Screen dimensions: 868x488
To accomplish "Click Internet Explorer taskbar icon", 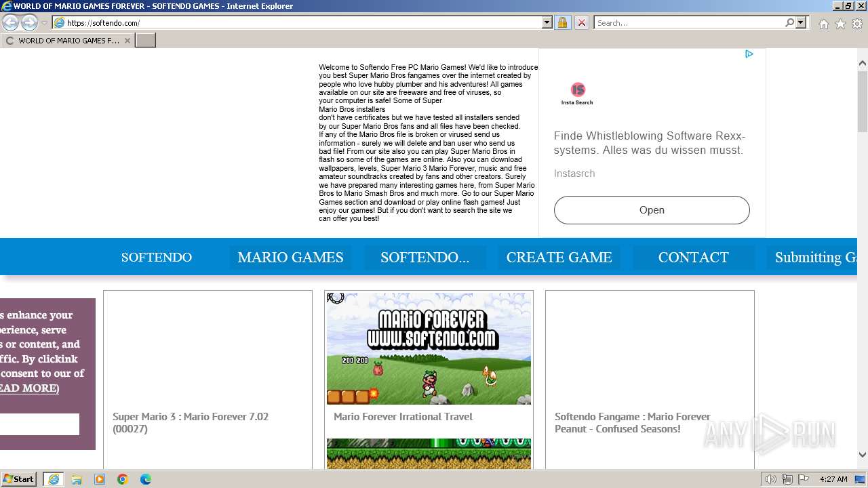I will (54, 479).
